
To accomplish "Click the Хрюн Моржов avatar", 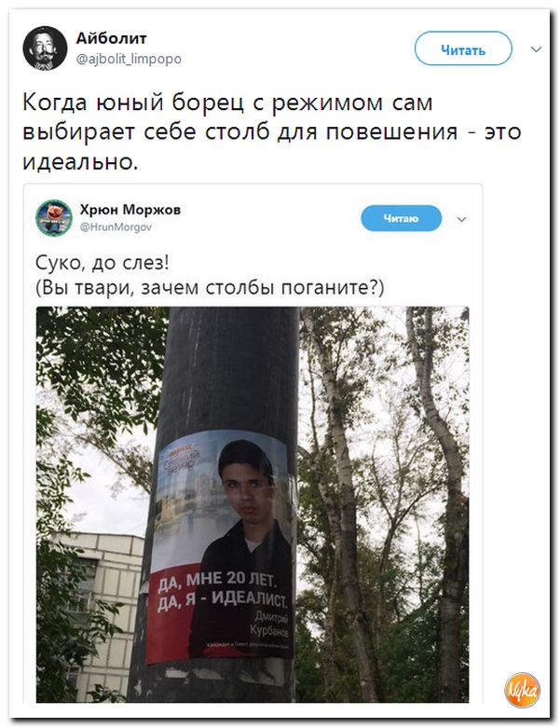I will click(x=54, y=218).
